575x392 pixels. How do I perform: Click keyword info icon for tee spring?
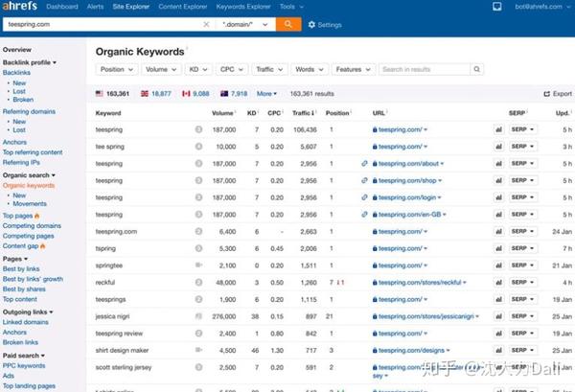tap(198, 147)
